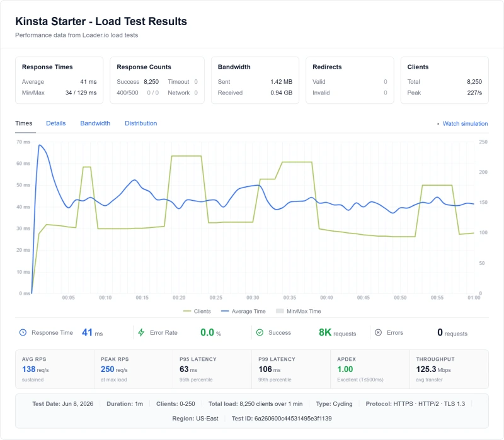Viewport: 504px width, 440px height.
Task: Click the Average 41 ms value
Action: pyautogui.click(x=88, y=82)
